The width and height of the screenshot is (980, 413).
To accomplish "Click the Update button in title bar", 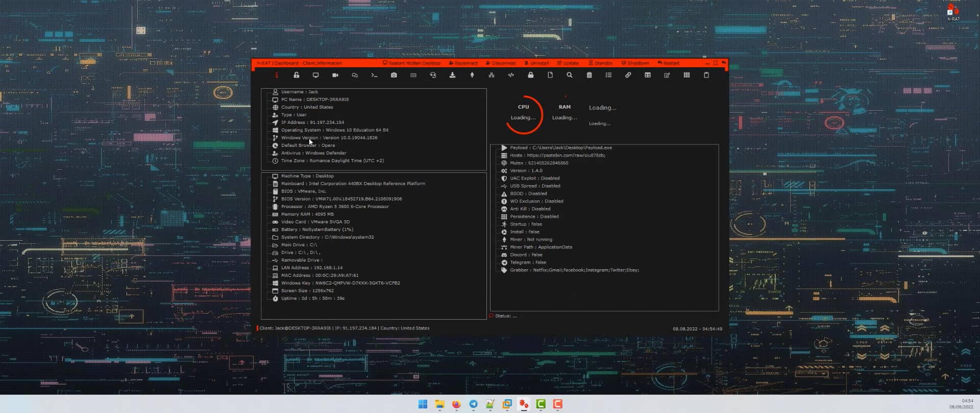I will tap(568, 63).
